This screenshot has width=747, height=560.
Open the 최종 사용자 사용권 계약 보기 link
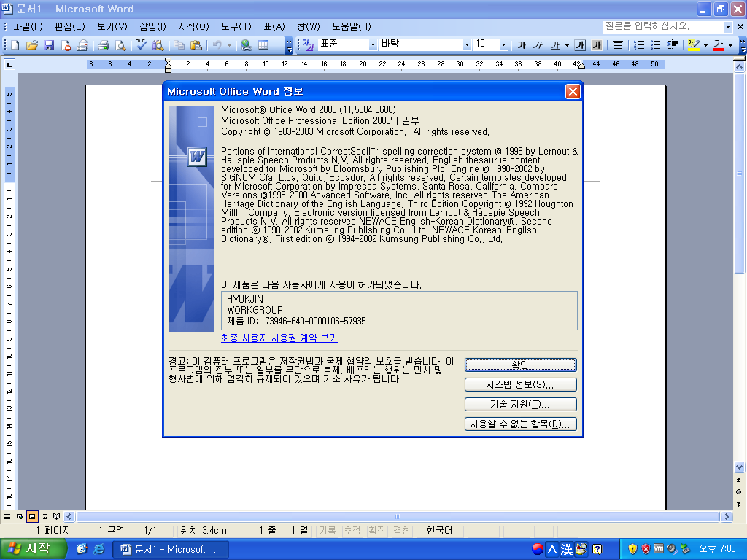point(279,338)
